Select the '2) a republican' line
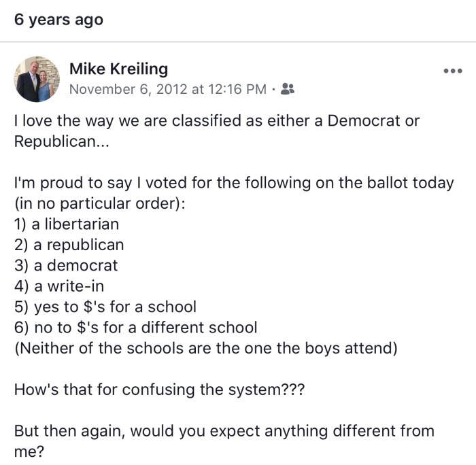The height and width of the screenshot is (465, 476). (x=69, y=244)
